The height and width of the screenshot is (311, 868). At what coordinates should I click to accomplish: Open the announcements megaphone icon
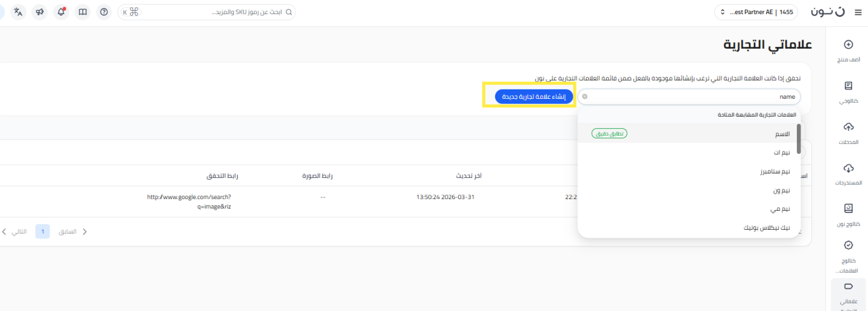[40, 12]
